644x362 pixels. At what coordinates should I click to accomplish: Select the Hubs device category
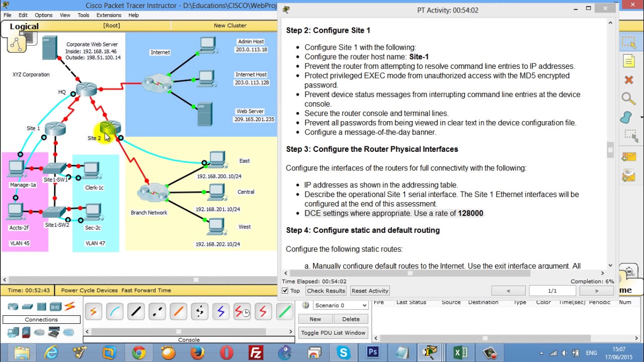pos(42,307)
